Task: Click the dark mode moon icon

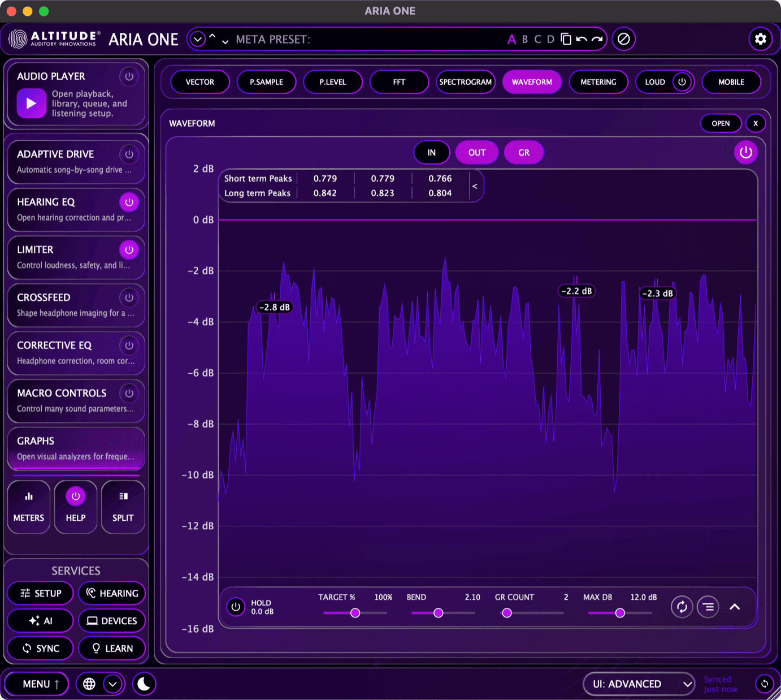Action: click(x=144, y=684)
